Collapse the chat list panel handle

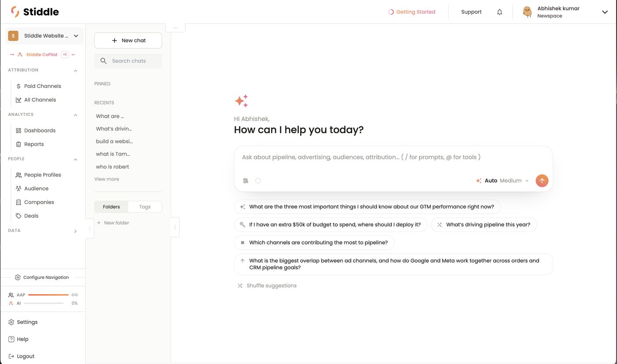175,227
